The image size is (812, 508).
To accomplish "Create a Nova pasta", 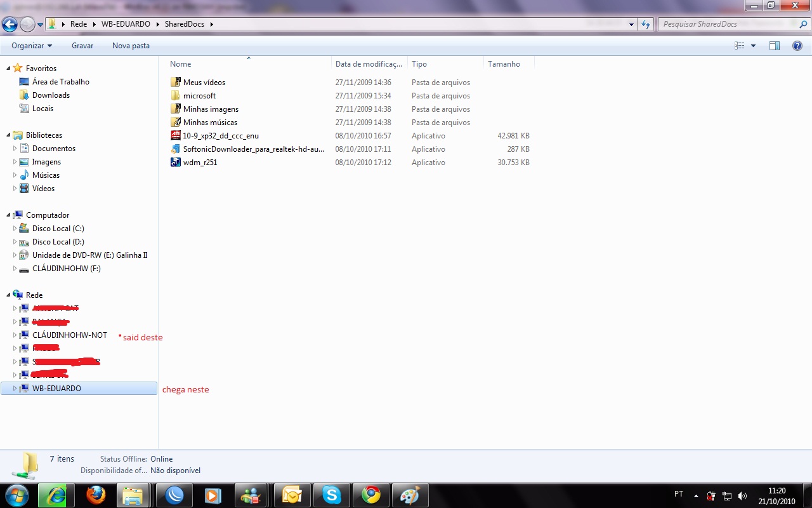I will (x=131, y=46).
